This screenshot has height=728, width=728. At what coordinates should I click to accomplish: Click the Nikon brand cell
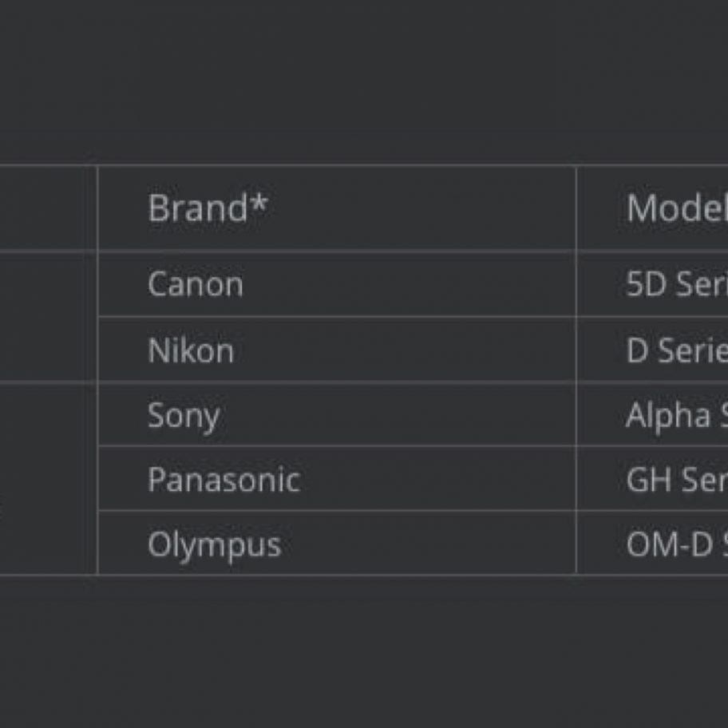pos(191,350)
